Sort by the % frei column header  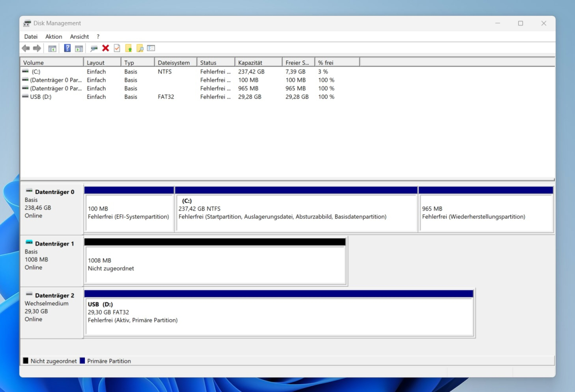tap(337, 63)
